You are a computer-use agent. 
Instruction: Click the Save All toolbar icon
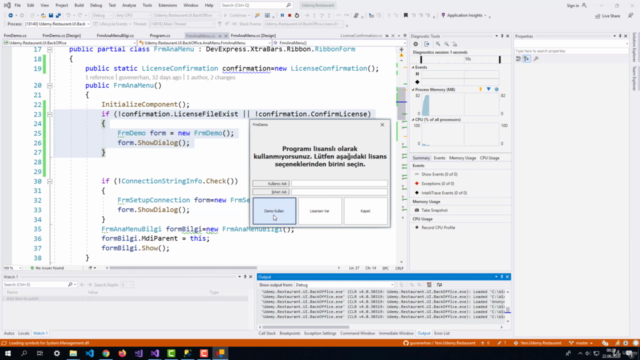(58, 16)
